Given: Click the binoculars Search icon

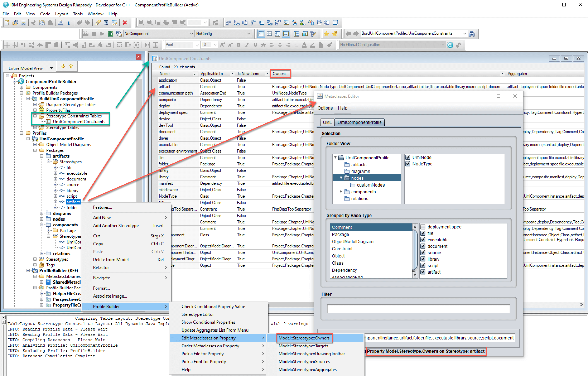Looking at the screenshot, I should [472, 34].
